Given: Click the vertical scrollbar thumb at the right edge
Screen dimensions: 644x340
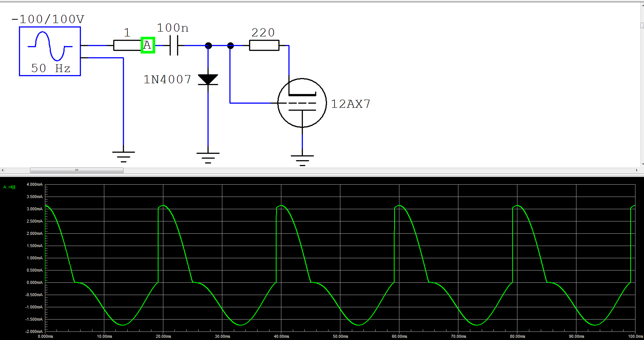Looking at the screenshot, I should tap(642, 25).
